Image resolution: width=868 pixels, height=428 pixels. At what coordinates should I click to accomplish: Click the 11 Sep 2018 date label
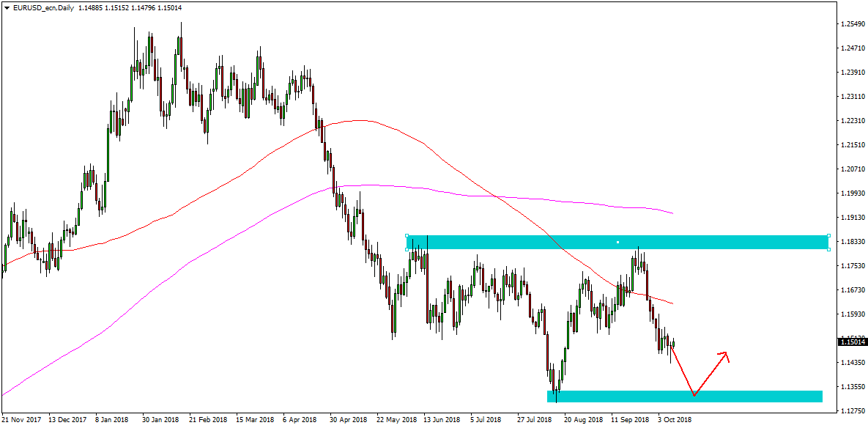click(x=630, y=420)
